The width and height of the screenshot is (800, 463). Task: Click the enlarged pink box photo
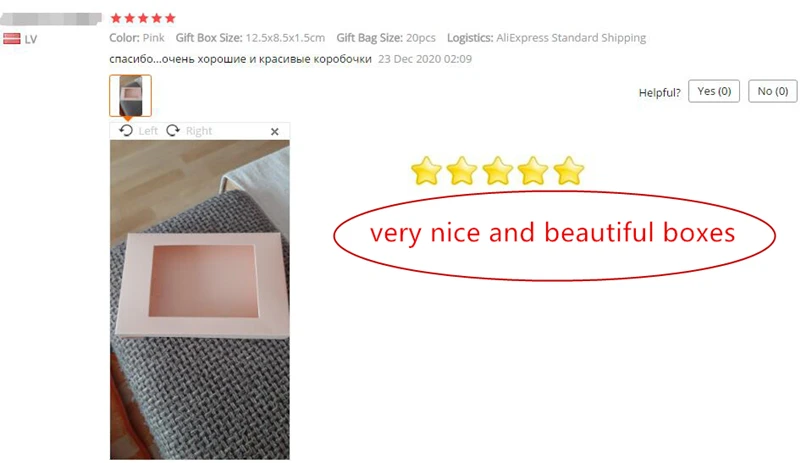(199, 300)
